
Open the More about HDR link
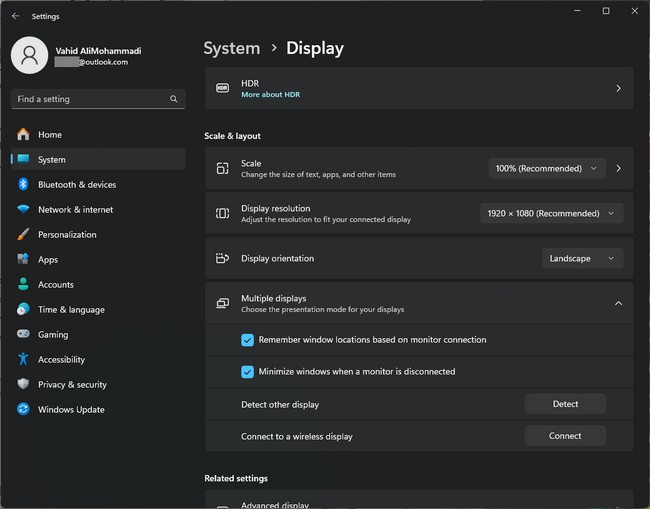270,95
